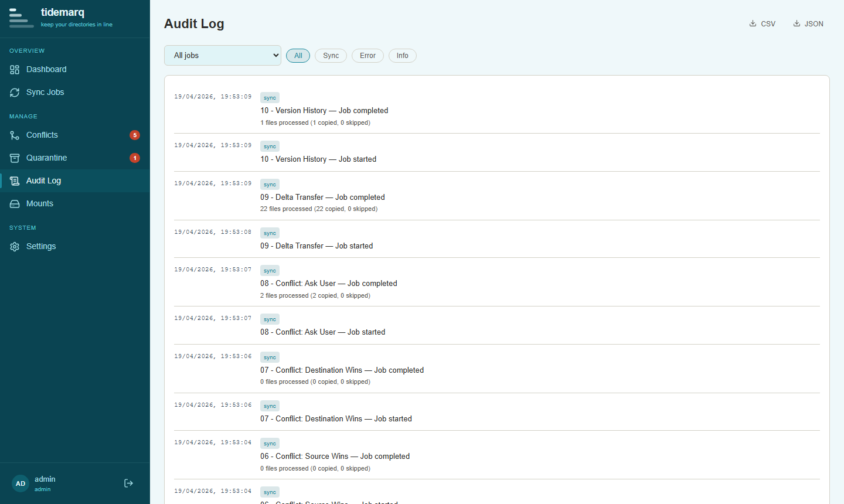Click sync tag on Destination Wins completed entry

coord(270,357)
